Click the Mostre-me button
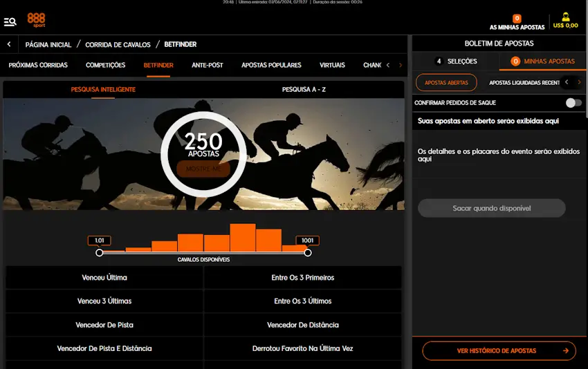 [203, 169]
